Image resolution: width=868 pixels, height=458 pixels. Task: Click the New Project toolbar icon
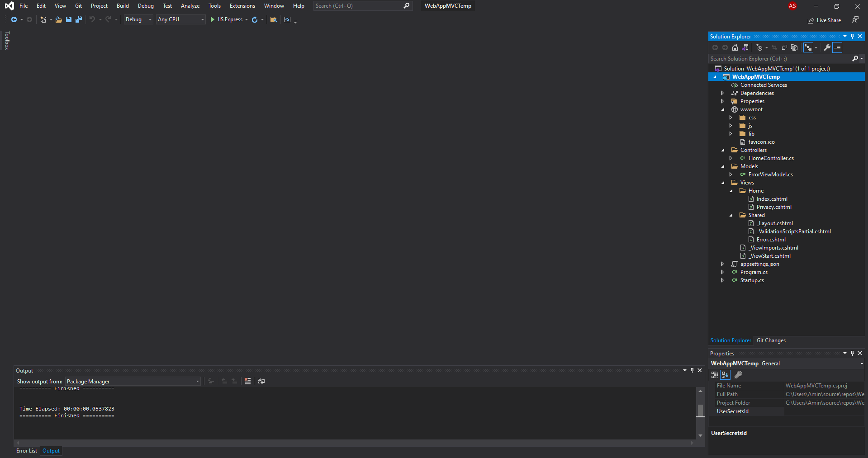[x=43, y=19]
